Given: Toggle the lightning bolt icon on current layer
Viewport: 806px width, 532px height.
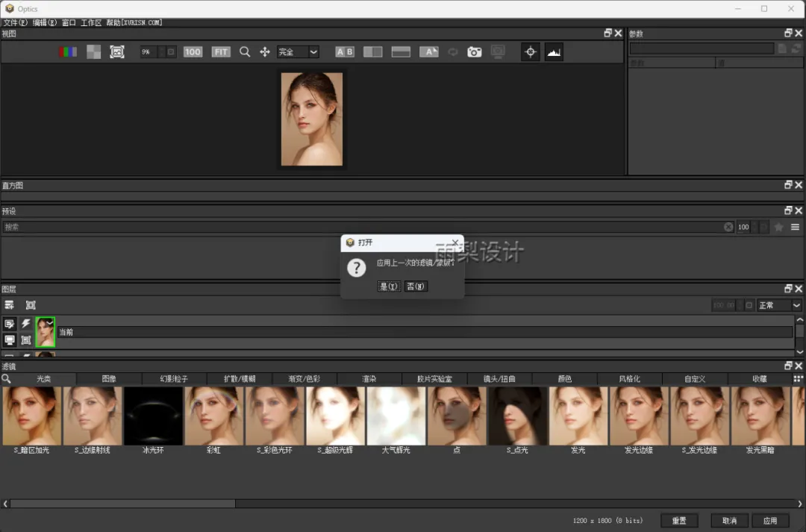Looking at the screenshot, I should click(x=26, y=324).
